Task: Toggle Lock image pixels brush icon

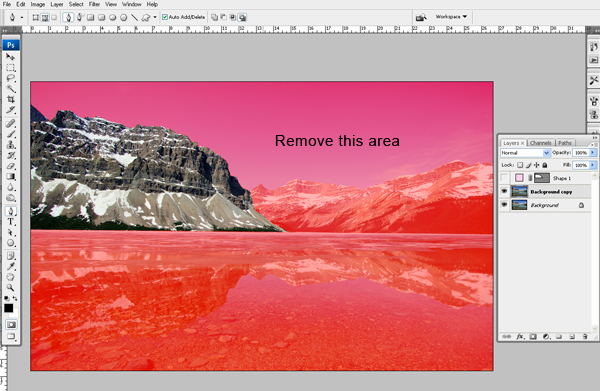Action: pyautogui.click(x=528, y=165)
